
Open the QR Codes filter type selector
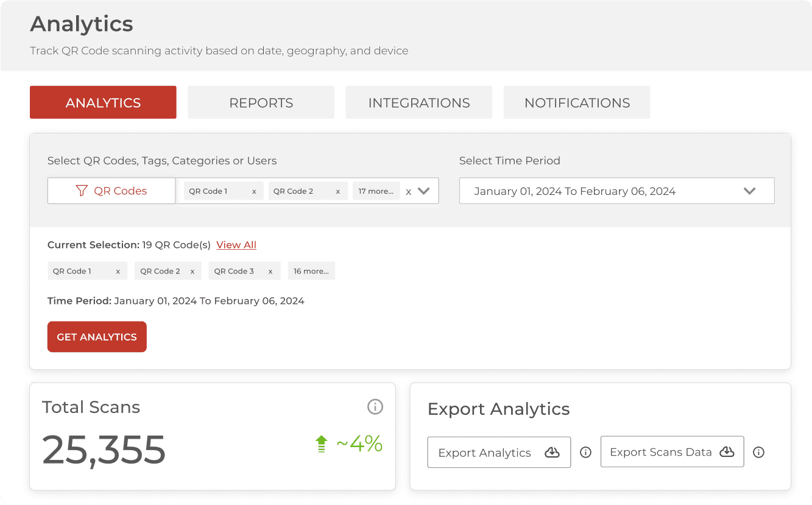[111, 191]
